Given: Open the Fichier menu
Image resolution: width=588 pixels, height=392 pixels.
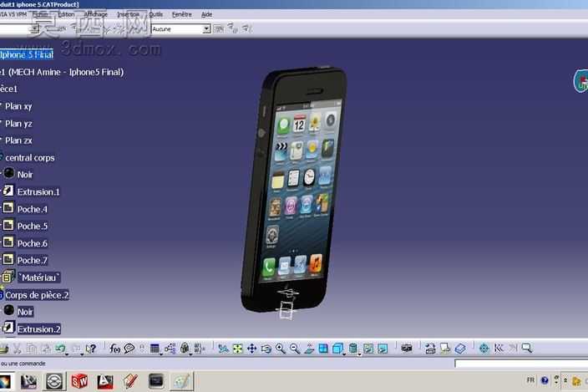Looking at the screenshot, I should pyautogui.click(x=40, y=14).
